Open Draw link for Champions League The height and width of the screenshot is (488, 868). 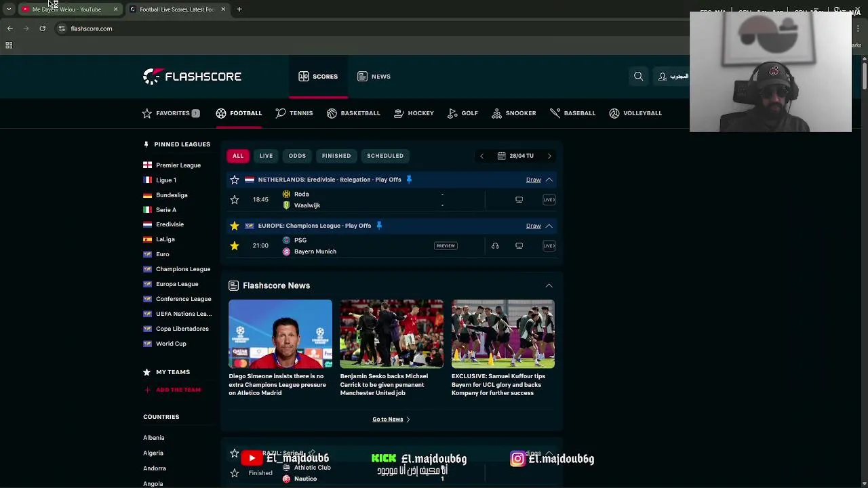[533, 226]
